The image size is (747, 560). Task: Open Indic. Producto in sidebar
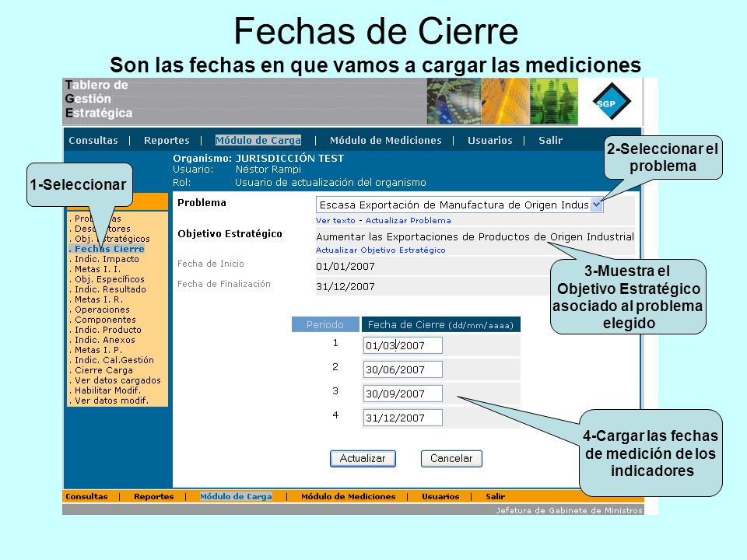108,330
